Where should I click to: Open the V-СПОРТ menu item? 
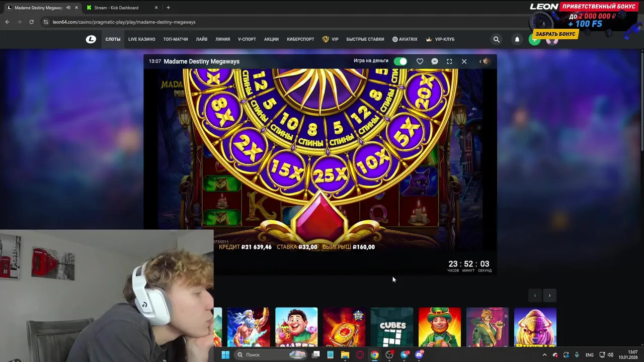[247, 39]
